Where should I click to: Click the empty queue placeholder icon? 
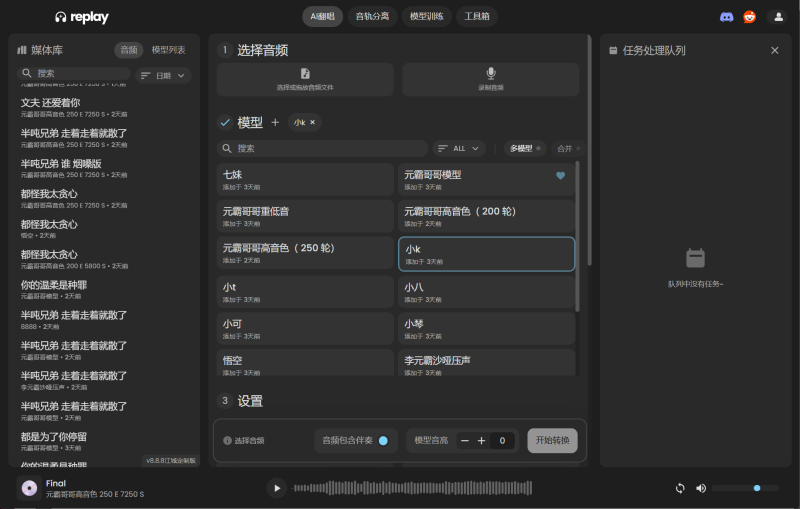(695, 259)
